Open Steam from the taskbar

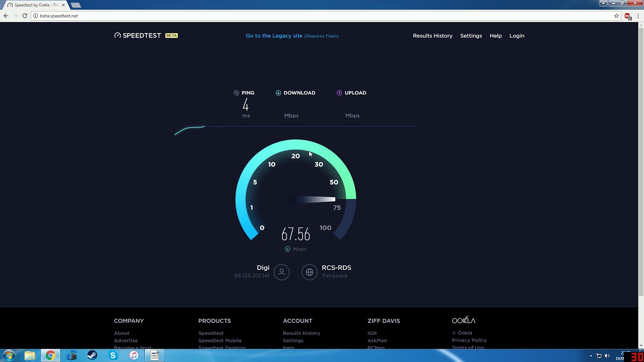pyautogui.click(x=92, y=355)
